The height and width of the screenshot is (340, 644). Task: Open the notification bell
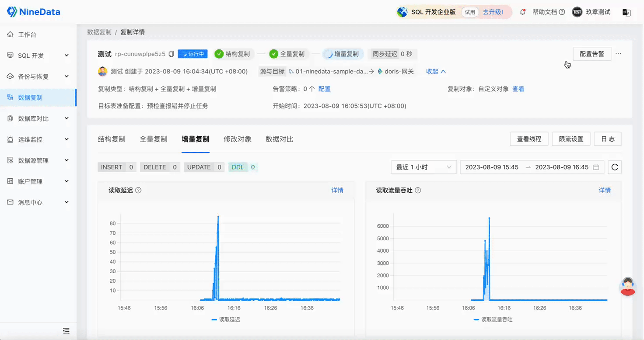[x=523, y=12]
